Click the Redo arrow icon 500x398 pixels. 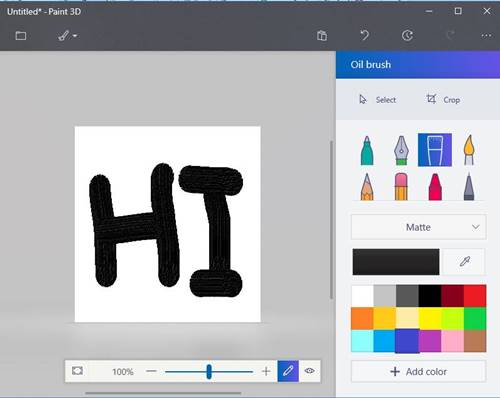click(450, 35)
